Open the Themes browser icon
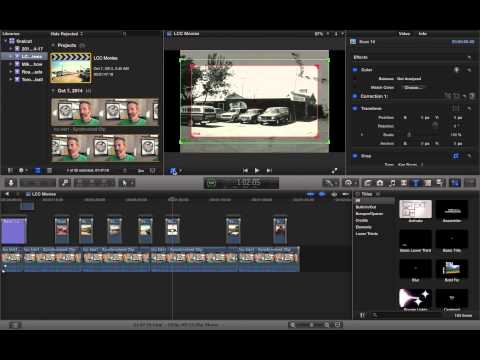480x360 pixels. (x=440, y=183)
